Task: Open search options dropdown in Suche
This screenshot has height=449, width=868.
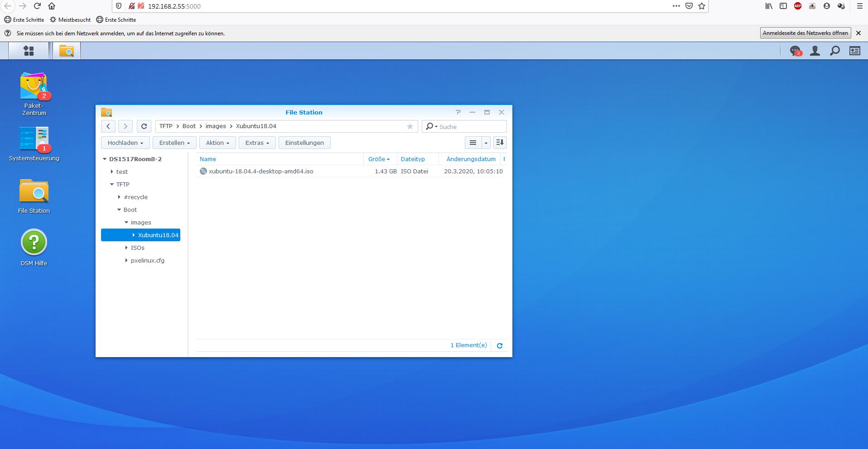Action: [432, 127]
